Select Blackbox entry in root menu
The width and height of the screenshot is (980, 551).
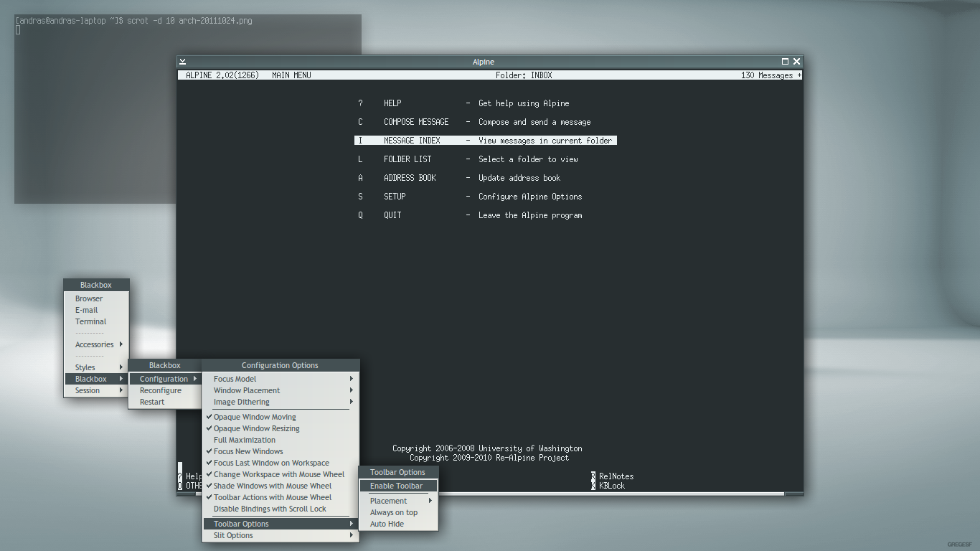coord(96,379)
